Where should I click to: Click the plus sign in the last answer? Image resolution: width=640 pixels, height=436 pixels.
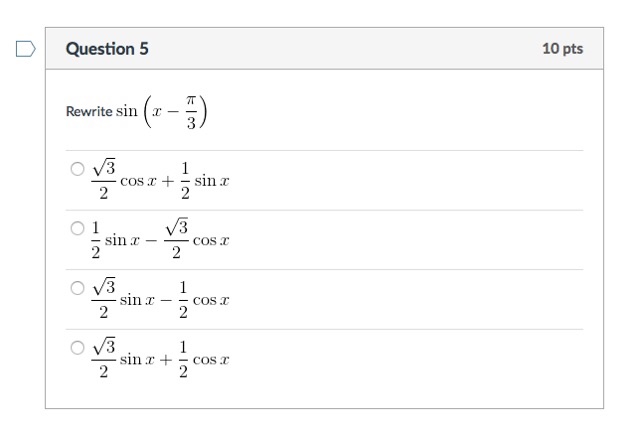point(166,360)
